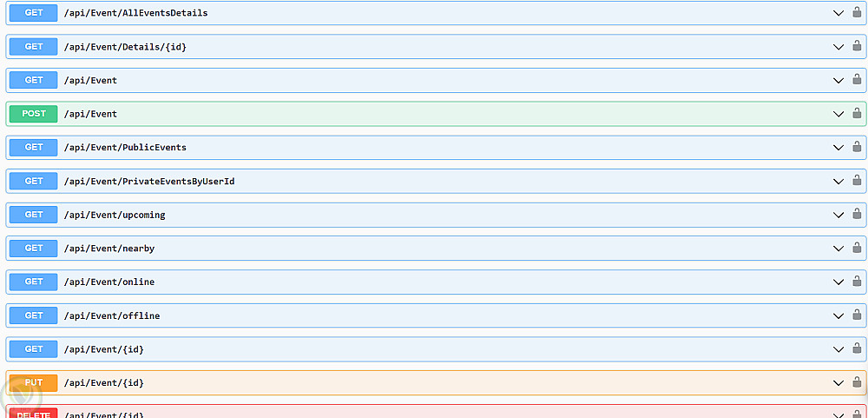The width and height of the screenshot is (868, 418).
Task: Click the red DELETE method badge
Action: coord(34,413)
